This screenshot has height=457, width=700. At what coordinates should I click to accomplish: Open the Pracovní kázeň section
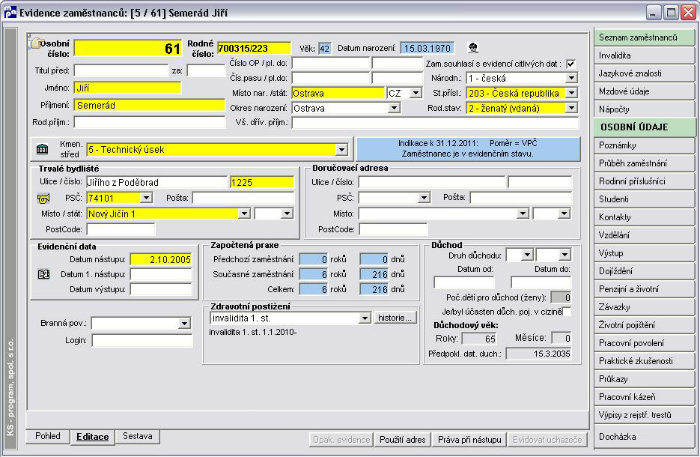[644, 397]
